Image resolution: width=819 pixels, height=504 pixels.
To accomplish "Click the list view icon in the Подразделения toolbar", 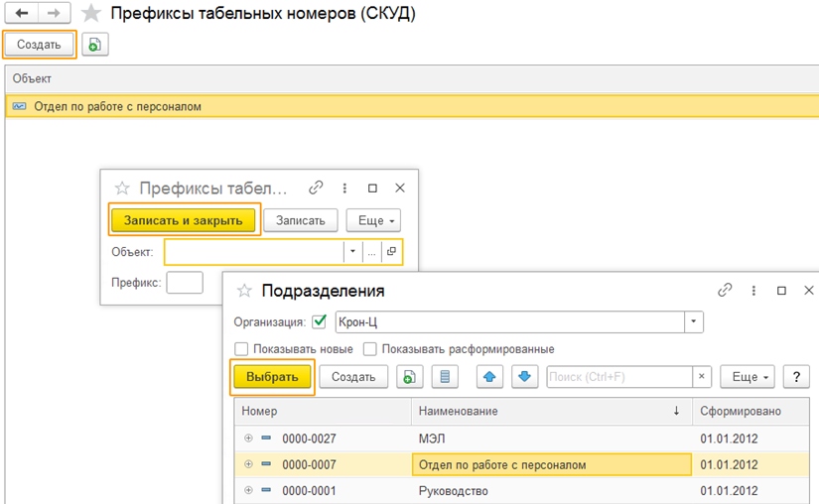I will tap(445, 377).
